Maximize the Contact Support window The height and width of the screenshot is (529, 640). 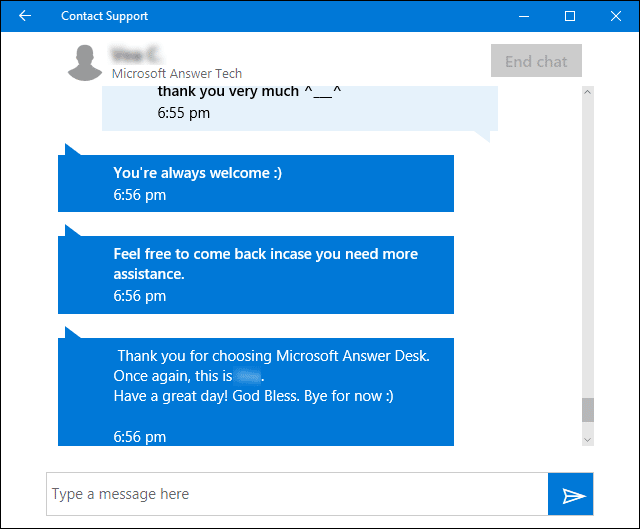(x=570, y=16)
